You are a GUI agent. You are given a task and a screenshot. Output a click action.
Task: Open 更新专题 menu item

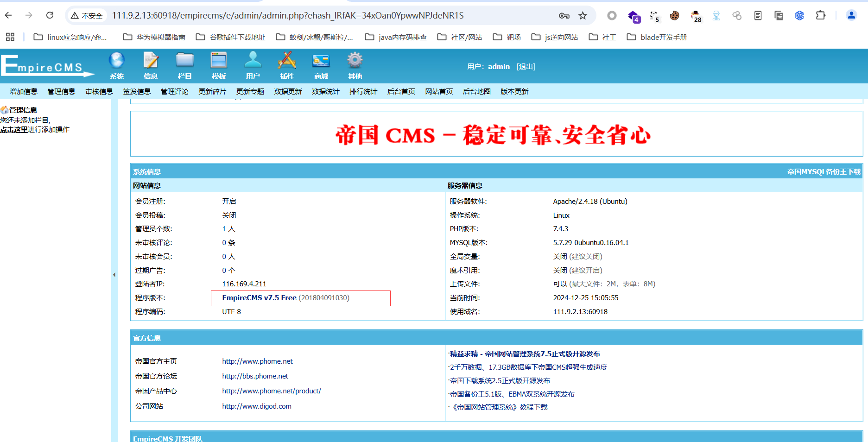250,91
